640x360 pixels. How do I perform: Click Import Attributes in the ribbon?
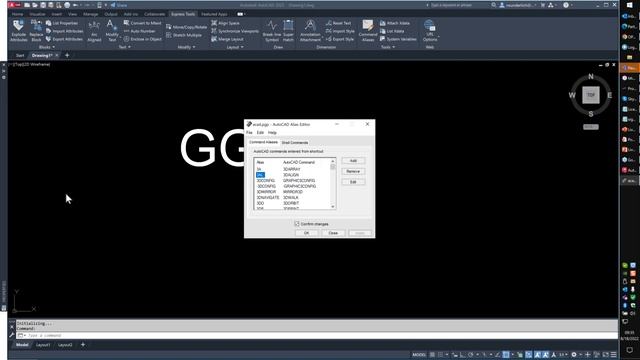[x=64, y=31]
